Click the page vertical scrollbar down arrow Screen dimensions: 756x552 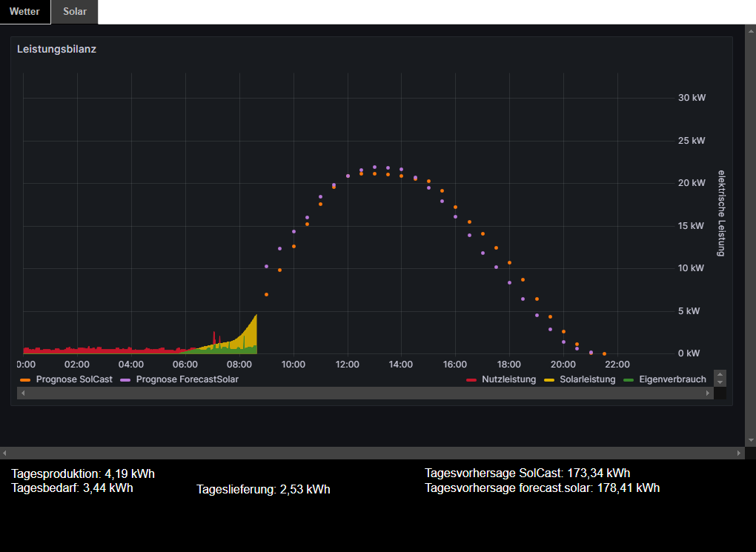[750, 440]
